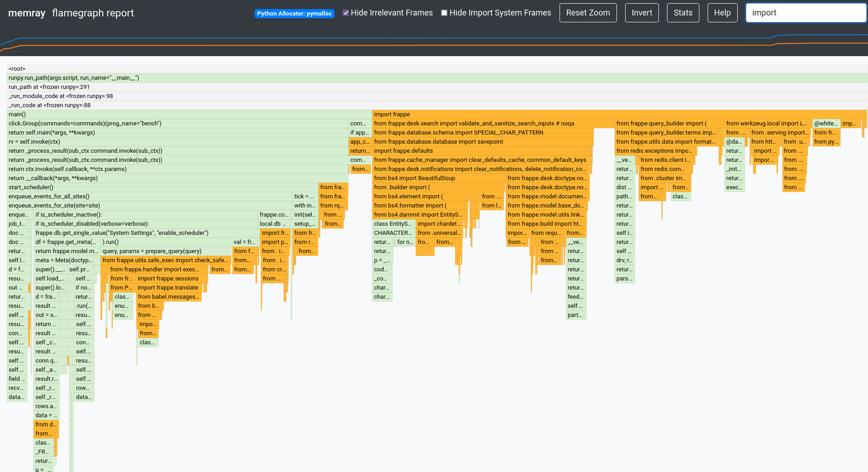Viewport: 868px width, 472px height.
Task: Toggle Hide Irrelevant Frames checkbox
Action: point(346,13)
